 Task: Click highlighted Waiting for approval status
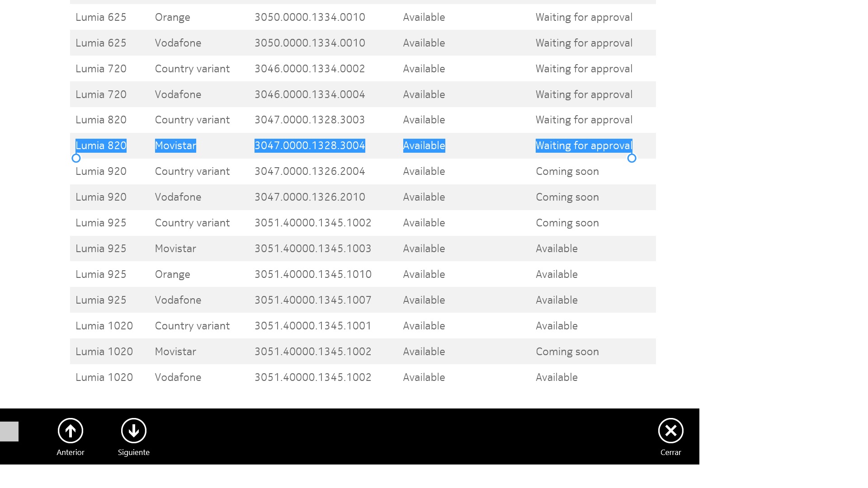click(x=584, y=145)
